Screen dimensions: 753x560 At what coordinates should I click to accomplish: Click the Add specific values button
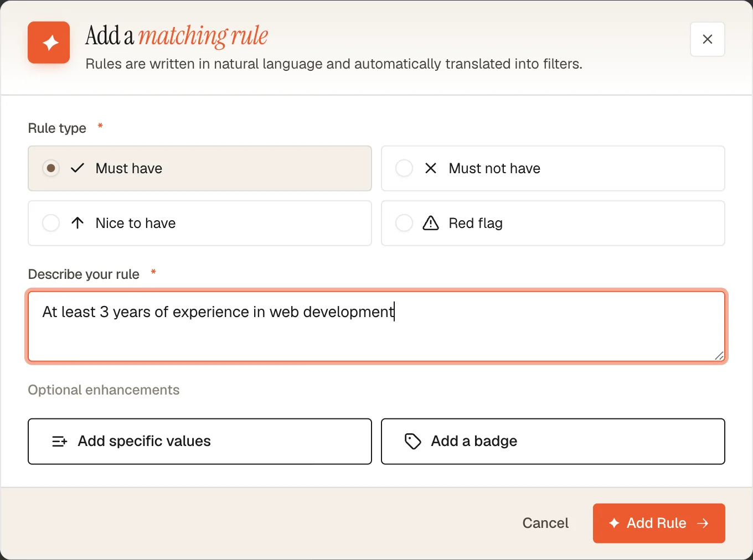(x=200, y=441)
